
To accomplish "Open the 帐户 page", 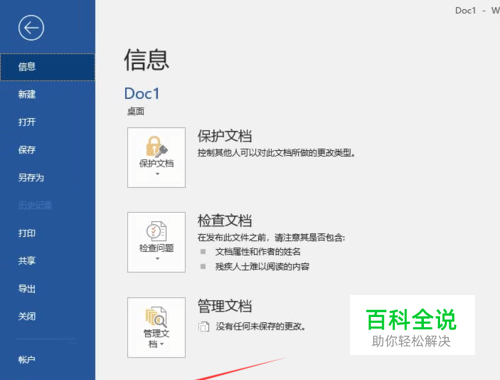I will click(27, 360).
